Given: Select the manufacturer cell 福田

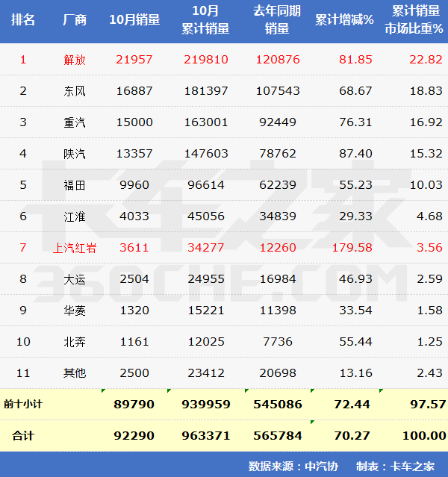Looking at the screenshot, I should point(75,185).
